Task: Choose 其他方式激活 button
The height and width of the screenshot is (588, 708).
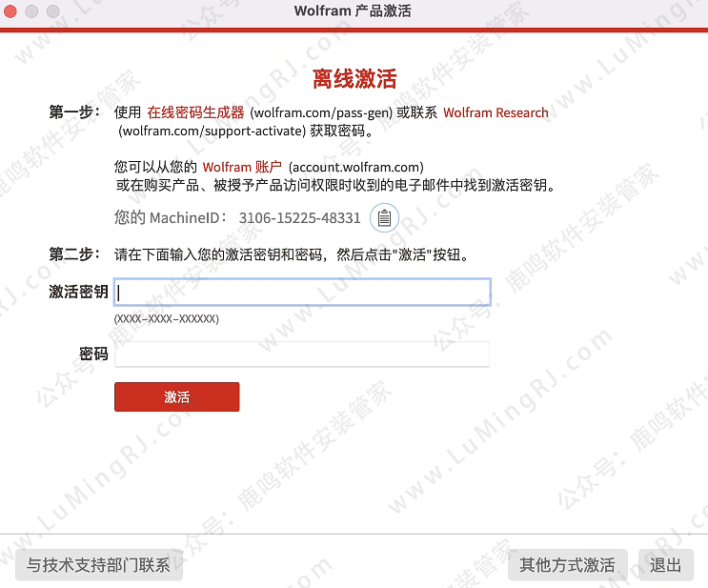Action: [x=568, y=565]
